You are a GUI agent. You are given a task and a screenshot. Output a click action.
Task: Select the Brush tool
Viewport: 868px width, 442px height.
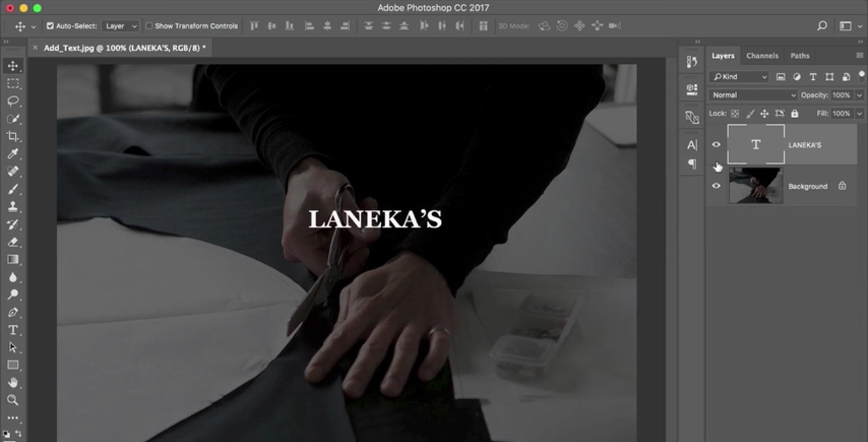[x=13, y=189]
